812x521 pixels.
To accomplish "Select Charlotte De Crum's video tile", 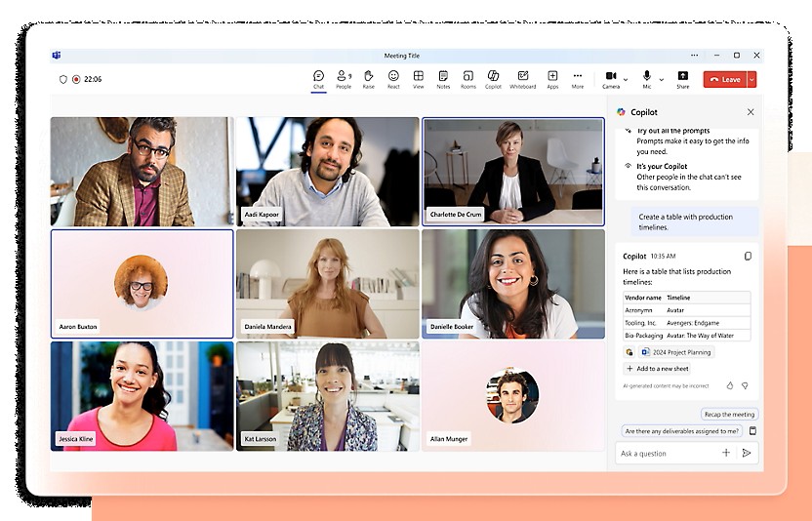I will [x=513, y=172].
